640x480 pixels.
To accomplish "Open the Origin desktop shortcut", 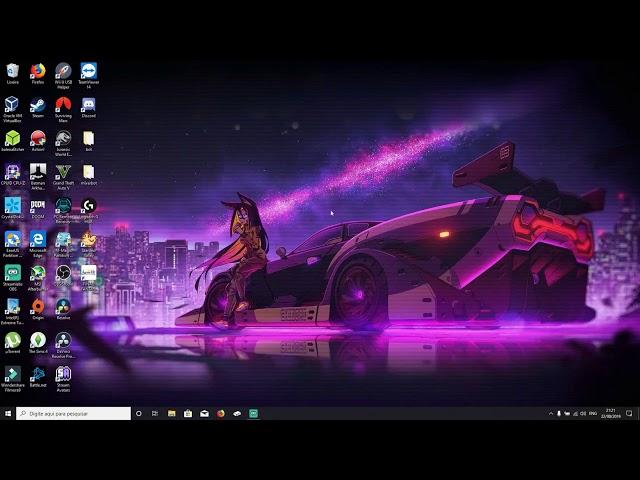I will pyautogui.click(x=38, y=309).
